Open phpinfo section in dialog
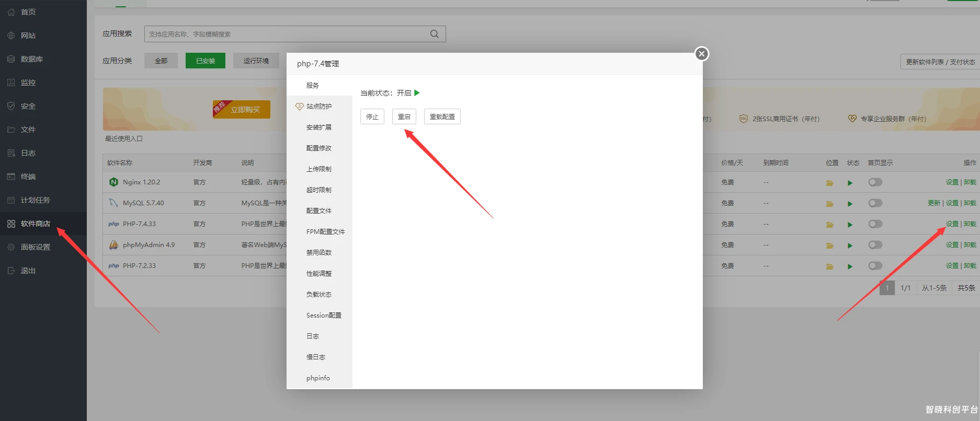Image resolution: width=980 pixels, height=421 pixels. (x=318, y=378)
